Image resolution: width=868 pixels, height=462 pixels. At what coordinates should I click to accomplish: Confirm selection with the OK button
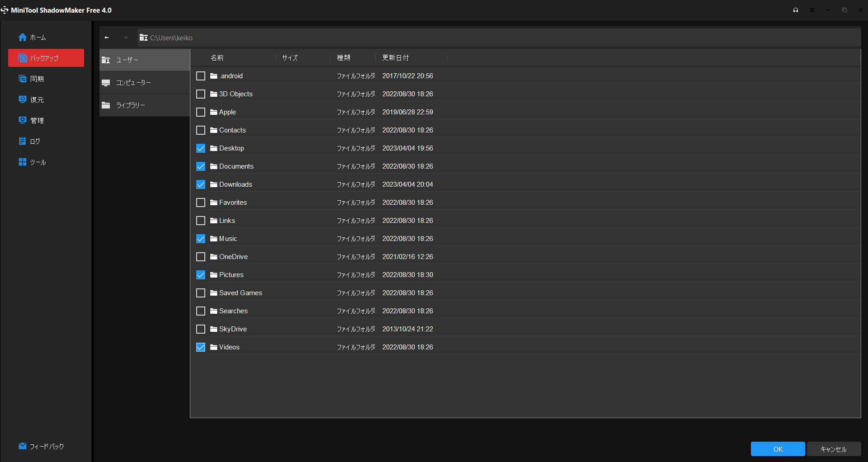(778, 449)
